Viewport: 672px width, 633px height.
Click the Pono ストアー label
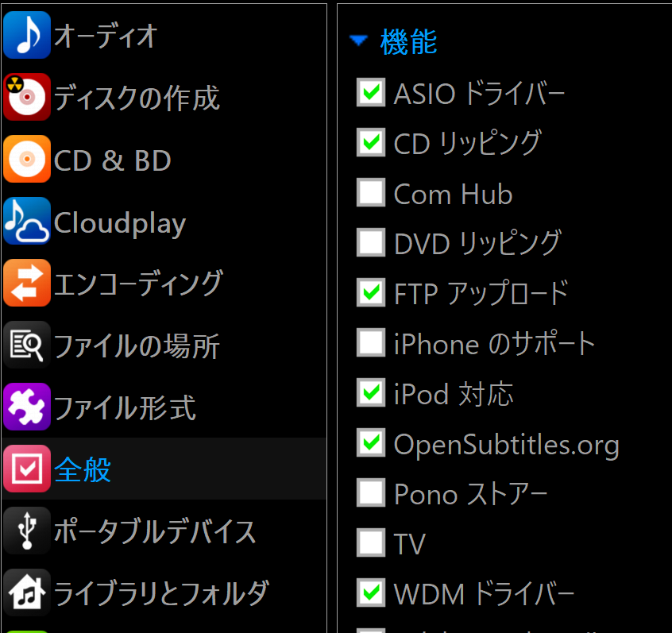click(x=470, y=494)
